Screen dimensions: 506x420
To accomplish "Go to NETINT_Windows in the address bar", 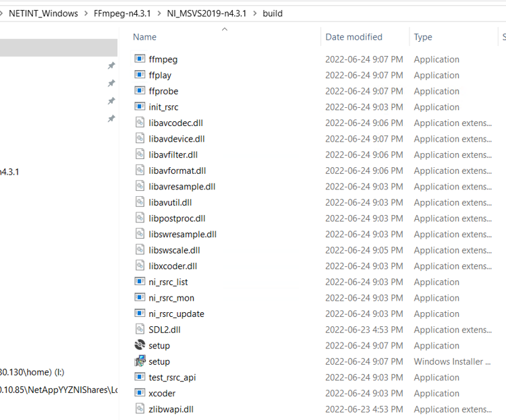I will point(43,13).
